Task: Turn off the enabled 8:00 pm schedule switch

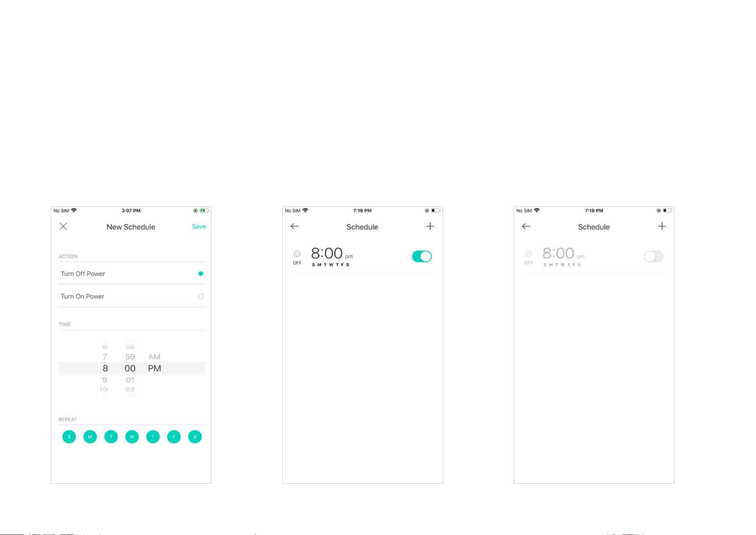Action: point(422,256)
